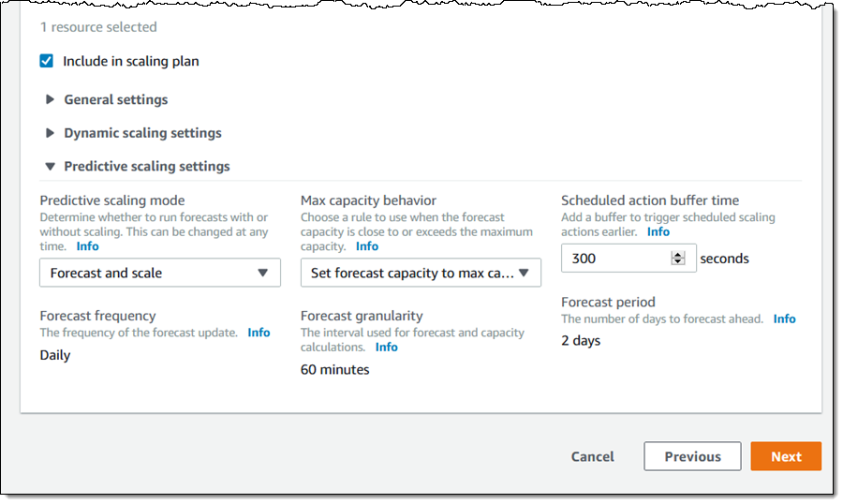The height and width of the screenshot is (504, 843).
Task: Open Info for Scheduled action buffer time
Action: pyautogui.click(x=658, y=231)
